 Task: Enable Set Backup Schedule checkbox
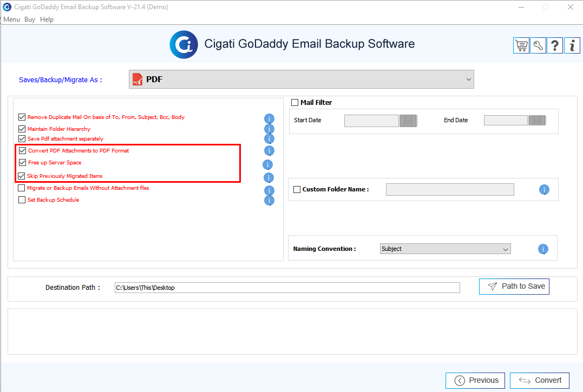coord(22,200)
